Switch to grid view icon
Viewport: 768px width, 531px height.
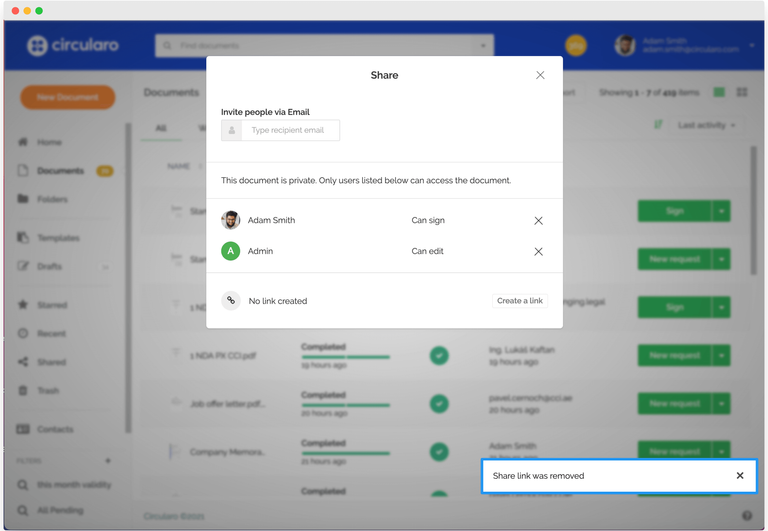pos(742,93)
